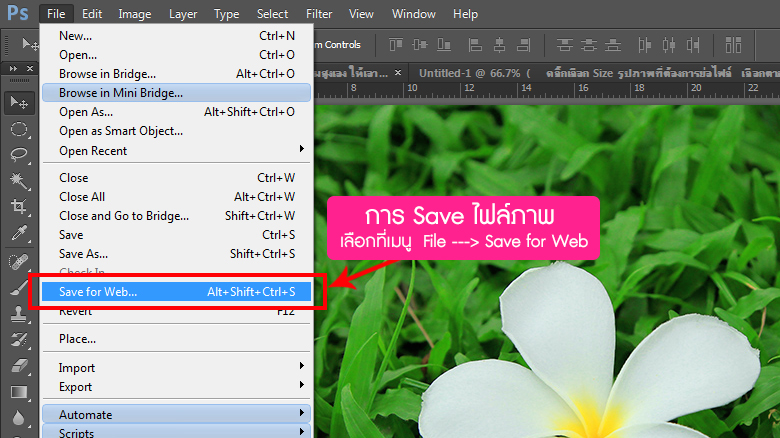The width and height of the screenshot is (780, 438).
Task: Select the Clone Stamp tool
Action: point(18,313)
